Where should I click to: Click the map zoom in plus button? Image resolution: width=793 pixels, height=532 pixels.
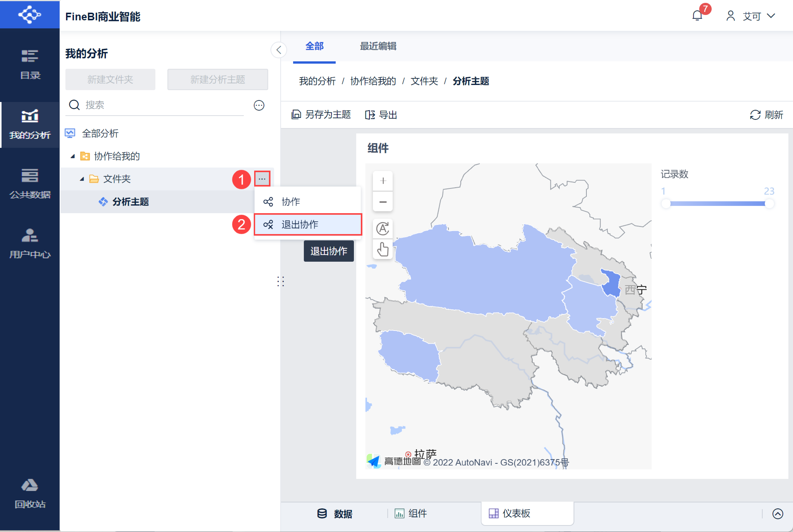point(383,181)
